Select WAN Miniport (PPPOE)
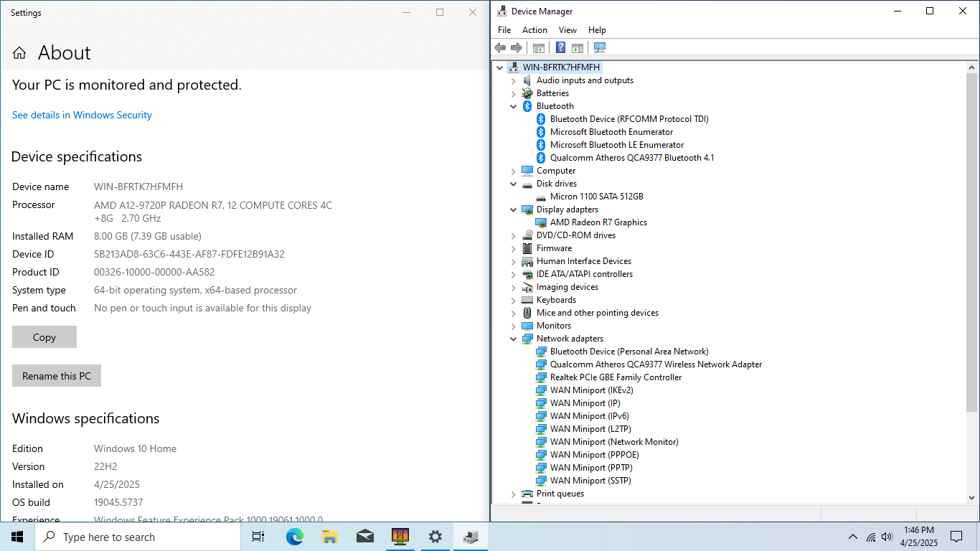 coord(594,455)
